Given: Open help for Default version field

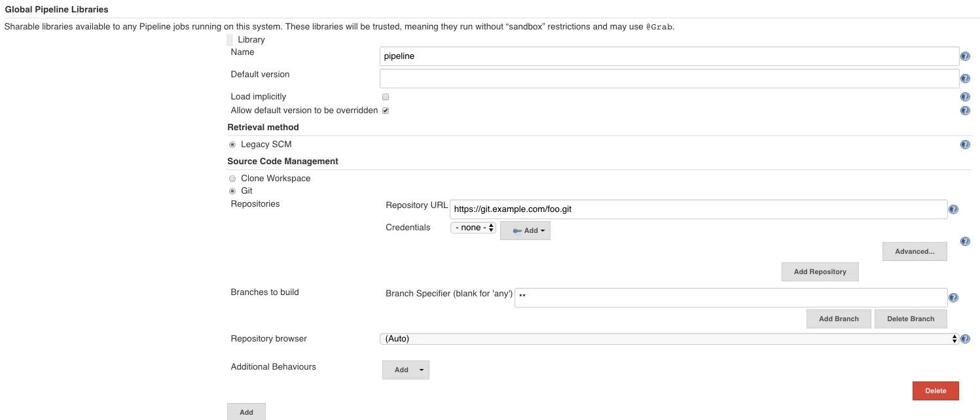Looking at the screenshot, I should click(x=965, y=79).
